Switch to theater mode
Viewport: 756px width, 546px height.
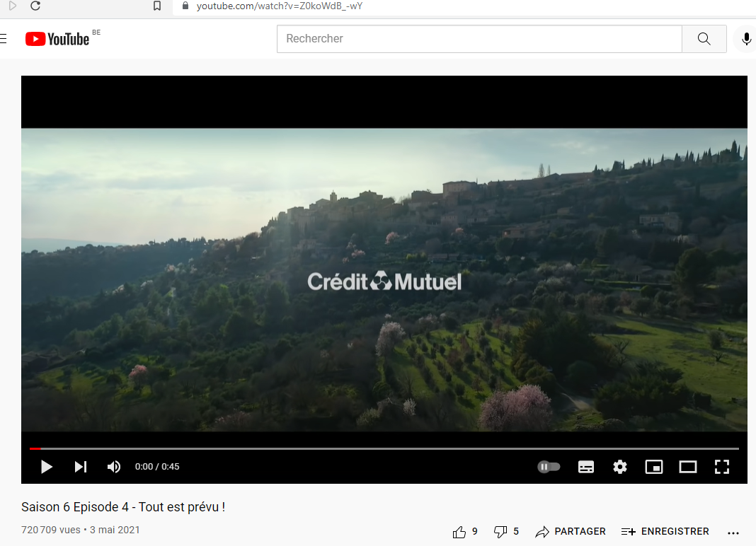tap(687, 467)
